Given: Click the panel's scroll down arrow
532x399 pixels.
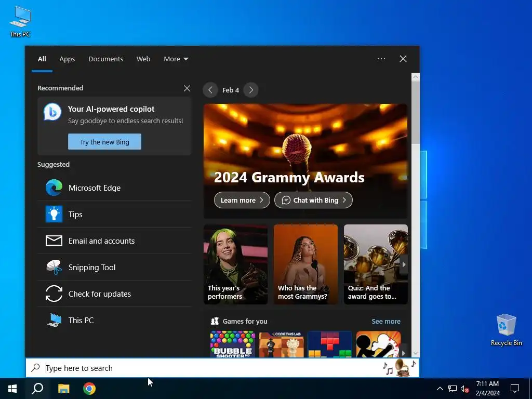Looking at the screenshot, I should 416,353.
